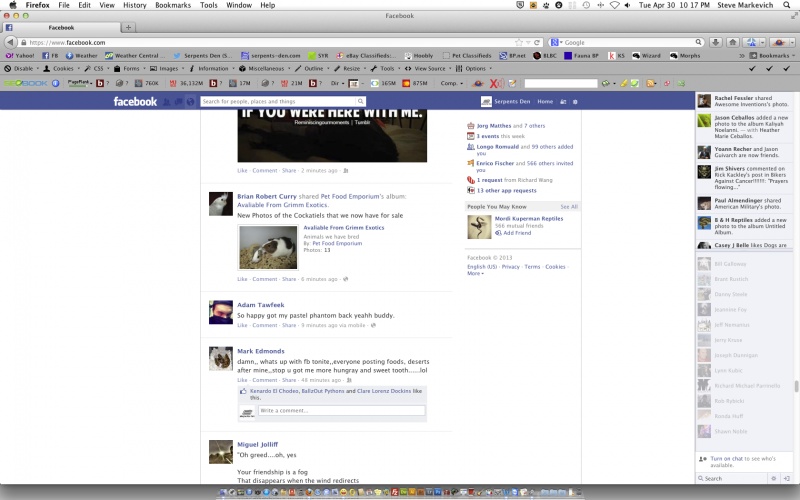This screenshot has width=800, height=500.
Task: Open the Edit menu
Action: (84, 5)
